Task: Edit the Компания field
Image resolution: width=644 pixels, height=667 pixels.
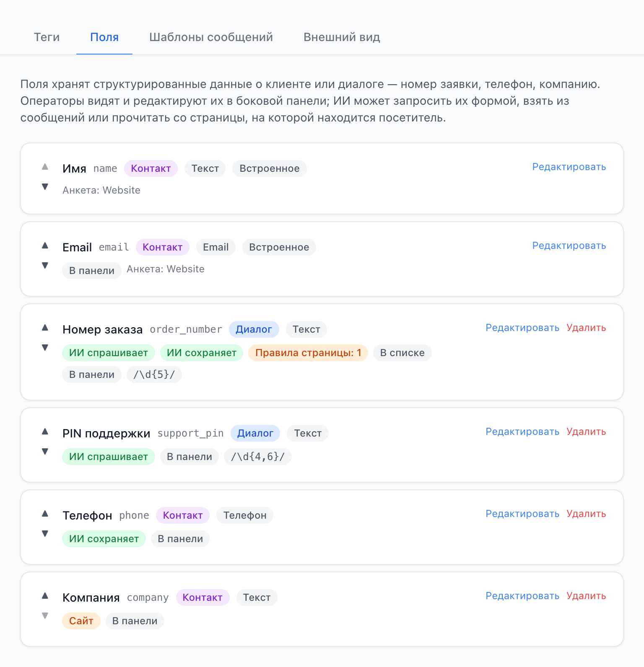Action: tap(522, 596)
